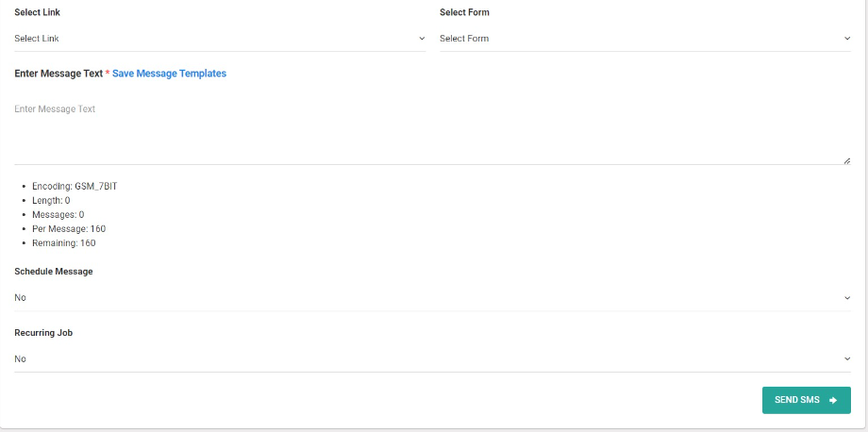868x432 pixels.
Task: Click the Recurring Job label
Action: pyautogui.click(x=43, y=333)
